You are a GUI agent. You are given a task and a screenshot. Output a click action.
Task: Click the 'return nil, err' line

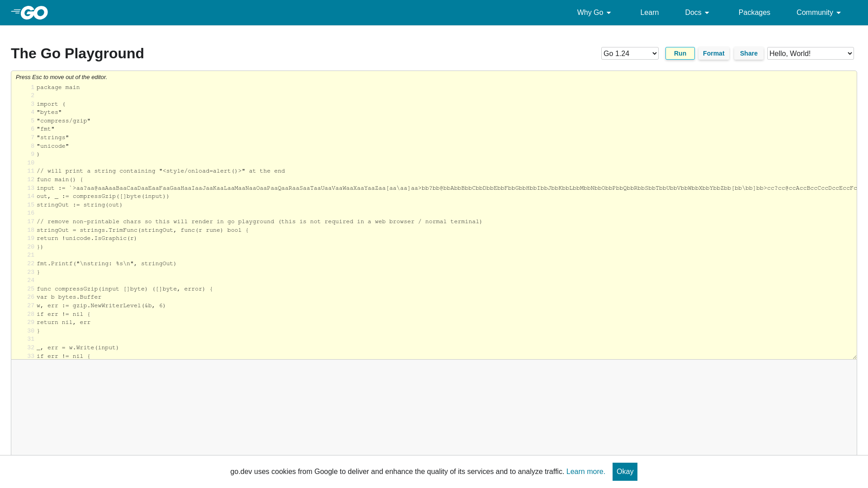pyautogui.click(x=64, y=323)
